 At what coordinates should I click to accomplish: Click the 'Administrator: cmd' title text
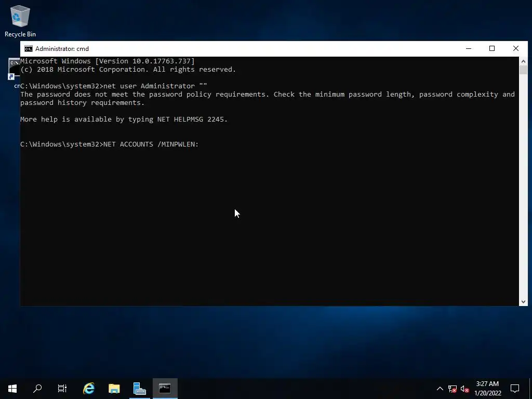coord(62,49)
